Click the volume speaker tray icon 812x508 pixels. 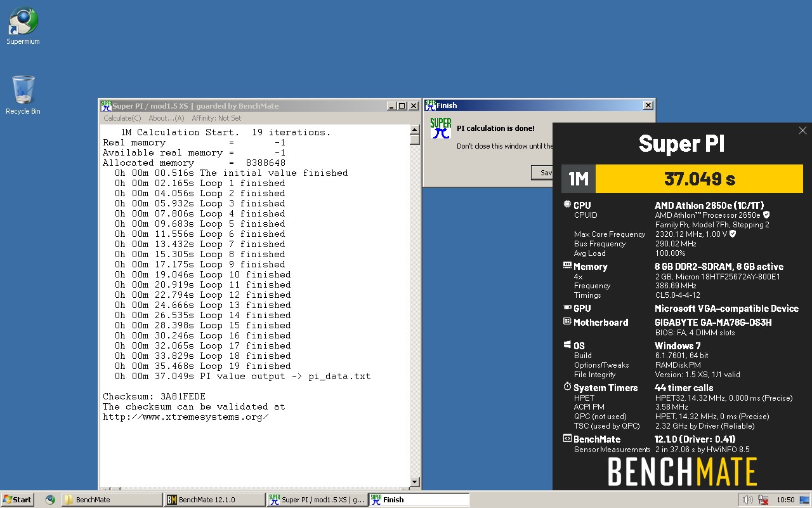(747, 500)
